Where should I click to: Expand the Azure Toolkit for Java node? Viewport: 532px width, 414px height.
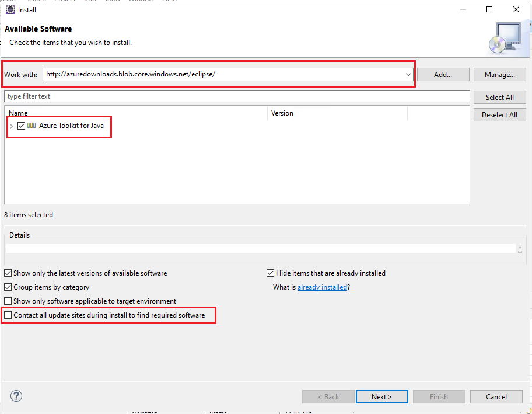[x=11, y=126]
